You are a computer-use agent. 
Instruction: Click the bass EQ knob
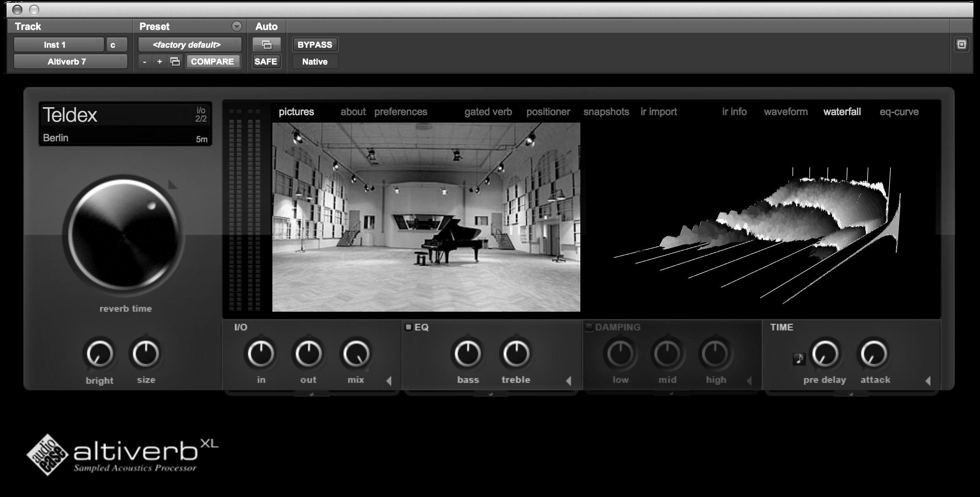[x=468, y=354]
